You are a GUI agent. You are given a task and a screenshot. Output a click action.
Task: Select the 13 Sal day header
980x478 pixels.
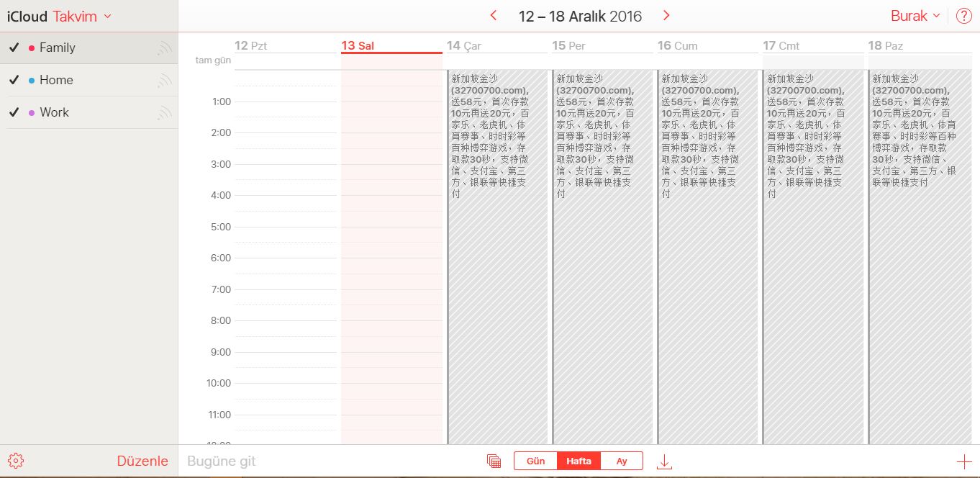358,45
